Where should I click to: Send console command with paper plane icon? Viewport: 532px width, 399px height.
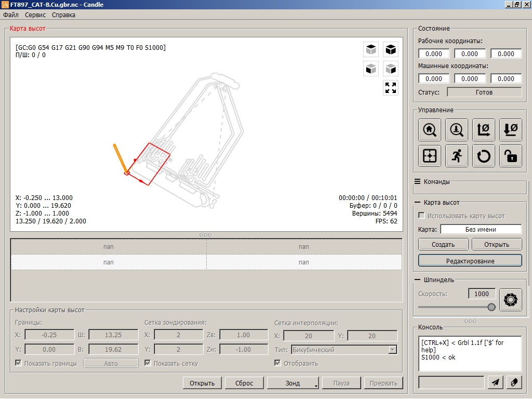coord(495,382)
